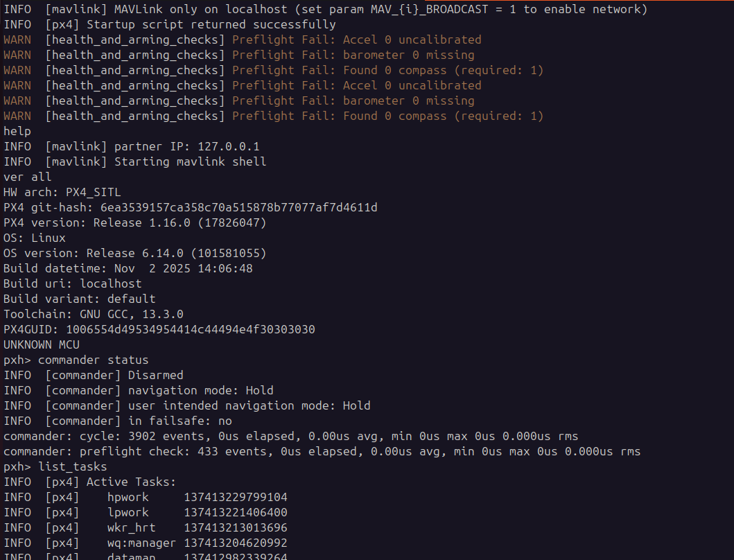Click the 'HW arch: PX4_SITL' line
This screenshot has height=560, width=734.
click(x=62, y=193)
